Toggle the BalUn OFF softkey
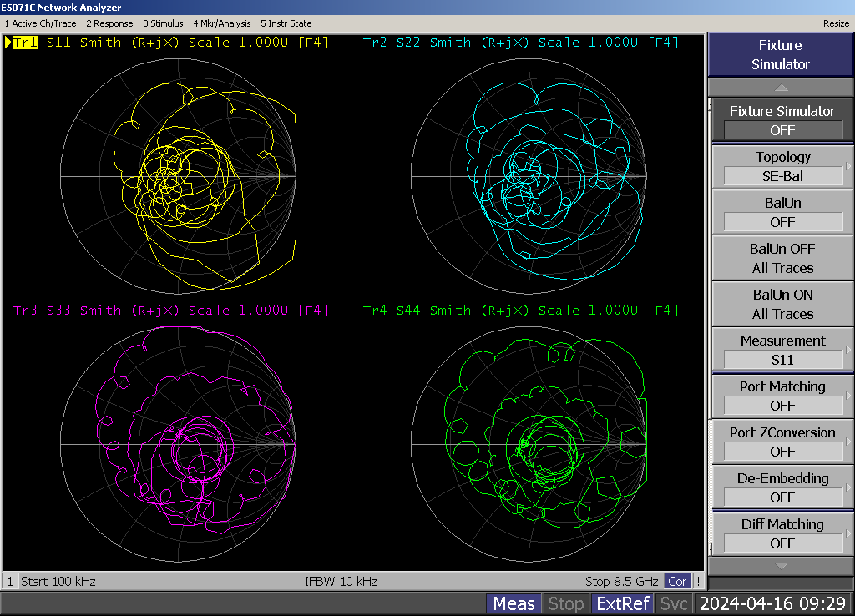The width and height of the screenshot is (855, 616). tap(782, 212)
